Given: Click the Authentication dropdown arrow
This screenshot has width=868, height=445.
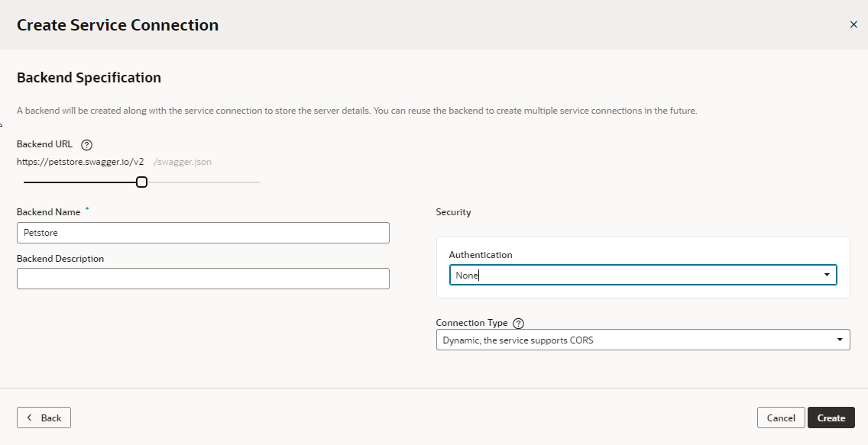Looking at the screenshot, I should tap(827, 275).
